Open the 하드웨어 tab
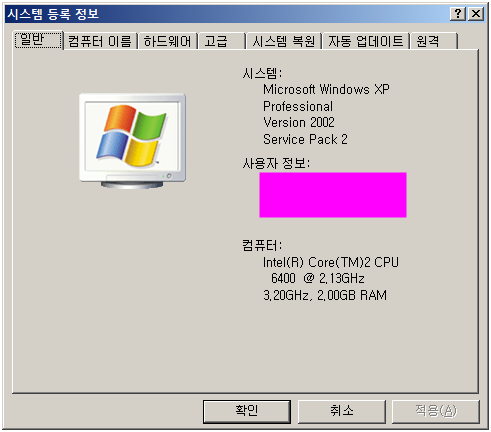 (168, 41)
